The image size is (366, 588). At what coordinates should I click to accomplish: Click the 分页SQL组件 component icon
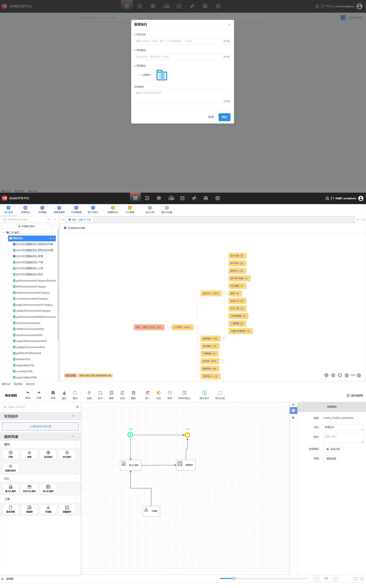[29, 488]
